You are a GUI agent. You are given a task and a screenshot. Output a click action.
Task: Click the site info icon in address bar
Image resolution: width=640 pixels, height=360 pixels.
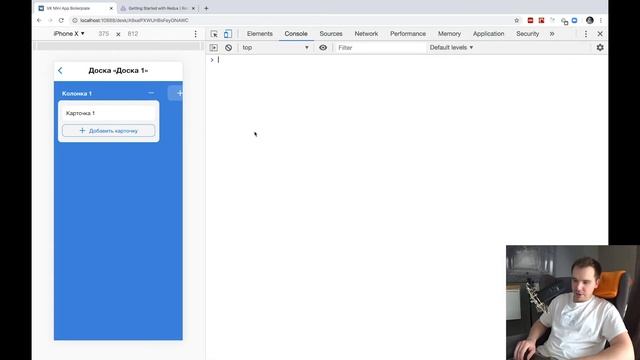tap(75, 20)
